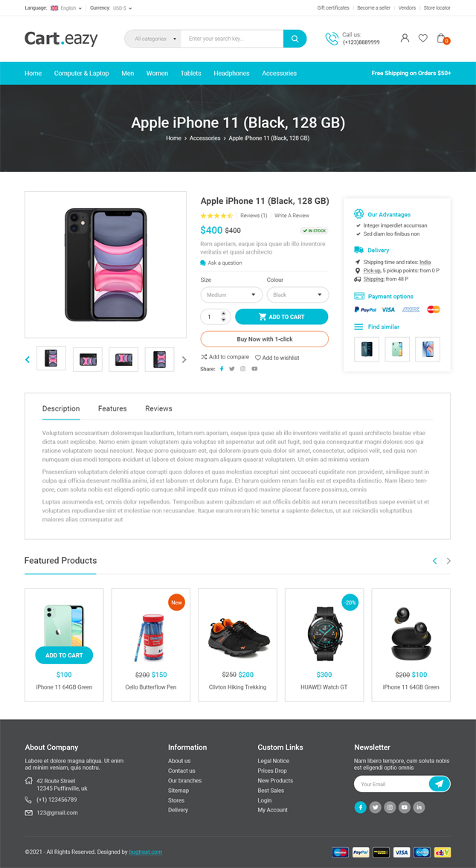
Task: Click the search magnifier button
Action: pos(295,39)
